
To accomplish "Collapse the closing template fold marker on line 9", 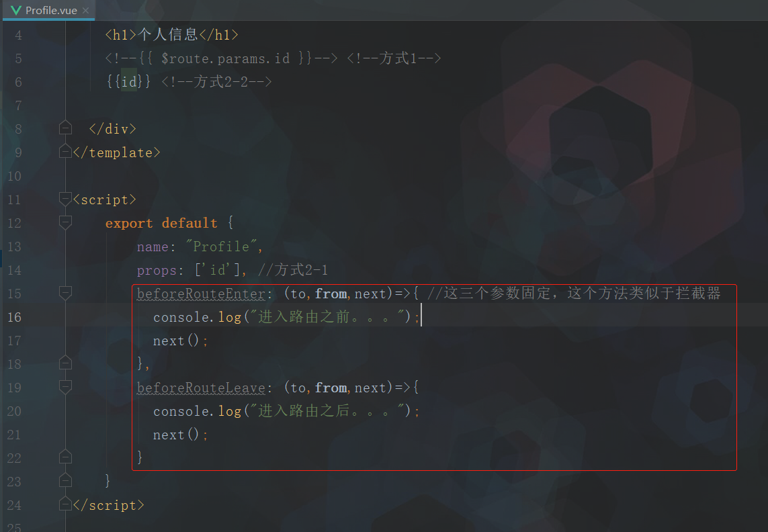I will coord(65,152).
